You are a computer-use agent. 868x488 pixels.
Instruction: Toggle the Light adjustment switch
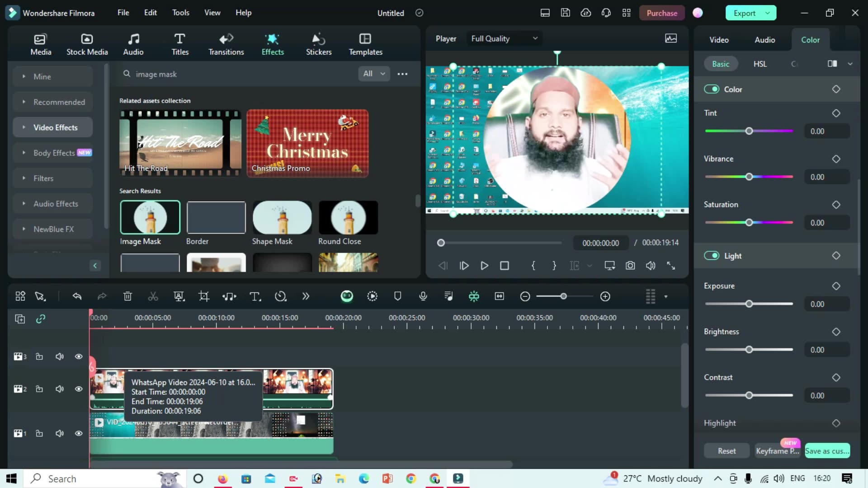click(712, 255)
